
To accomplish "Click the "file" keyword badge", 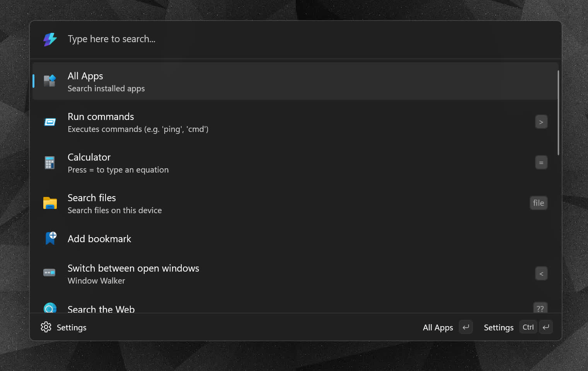I will pos(538,203).
